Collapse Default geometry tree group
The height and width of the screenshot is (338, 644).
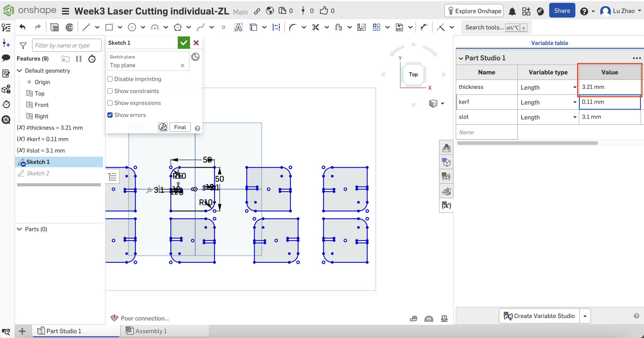point(20,71)
